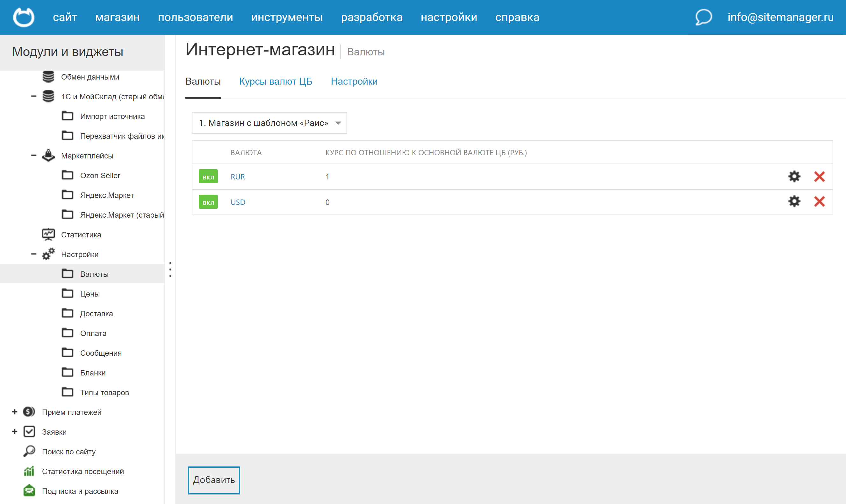Screen dimensions: 846x504
Task: Open the USD currency link
Action: click(x=238, y=202)
